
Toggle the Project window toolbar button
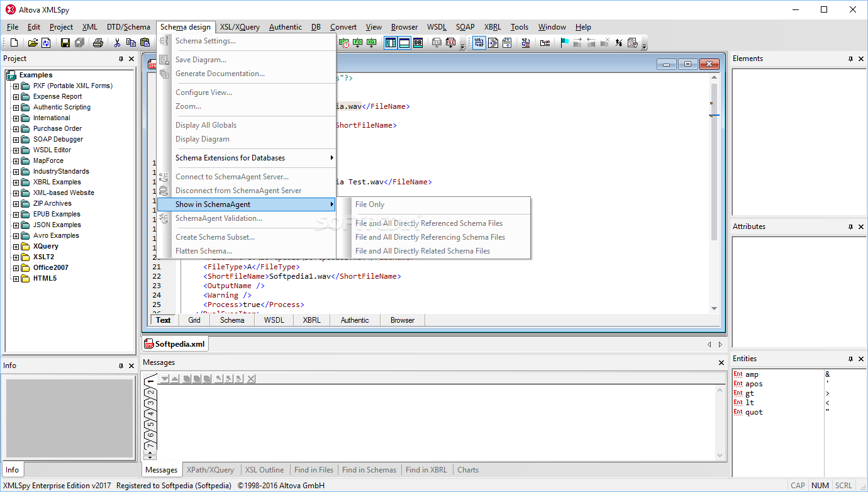[x=391, y=43]
